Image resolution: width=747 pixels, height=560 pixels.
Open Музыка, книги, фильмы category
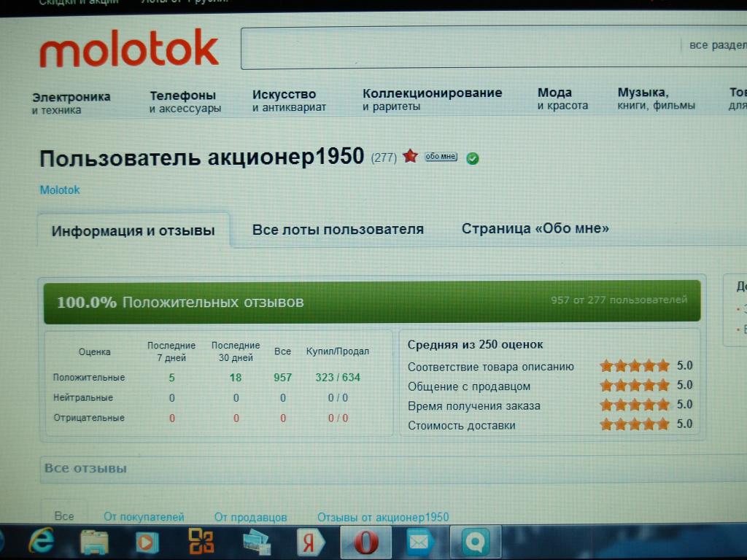[x=656, y=98]
